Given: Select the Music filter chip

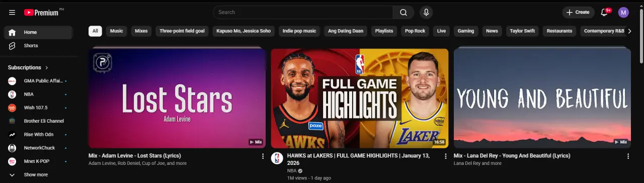Looking at the screenshot, I should click(x=117, y=31).
